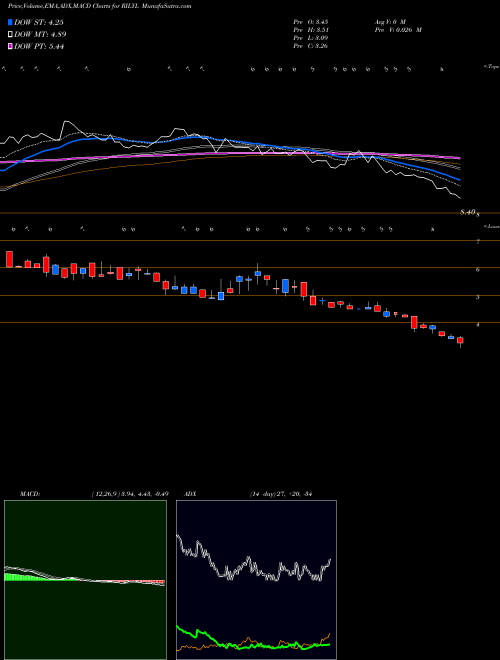Open the green MACD histogram panel
The height and width of the screenshot is (660, 500).
85,580
